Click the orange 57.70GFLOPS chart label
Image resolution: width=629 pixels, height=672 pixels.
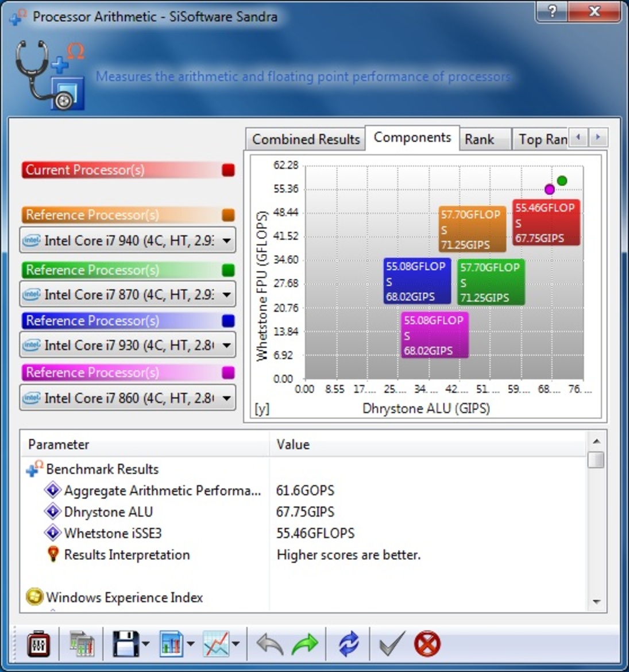tap(472, 229)
